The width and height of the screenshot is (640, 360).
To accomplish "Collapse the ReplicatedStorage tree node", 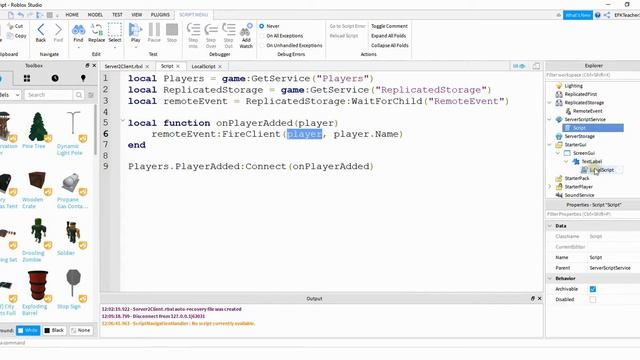I will (x=550, y=103).
